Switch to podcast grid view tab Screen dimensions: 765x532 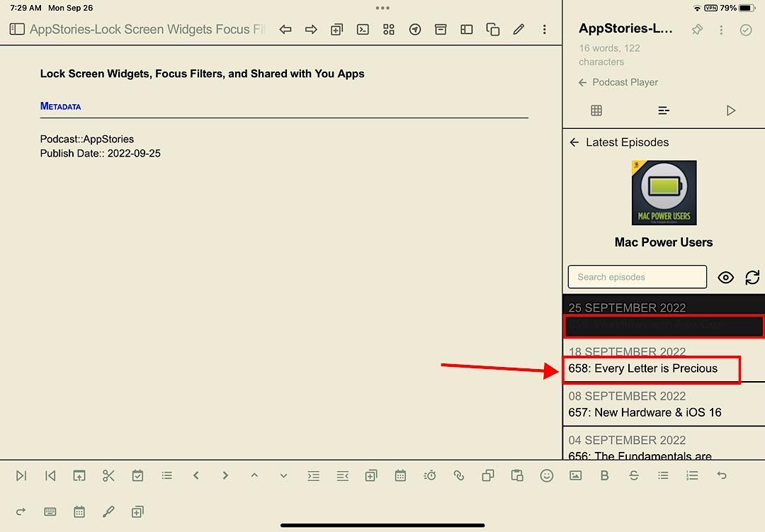tap(596, 111)
